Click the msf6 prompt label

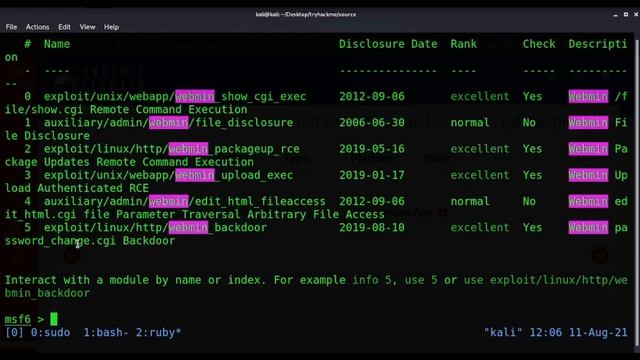(x=18, y=319)
